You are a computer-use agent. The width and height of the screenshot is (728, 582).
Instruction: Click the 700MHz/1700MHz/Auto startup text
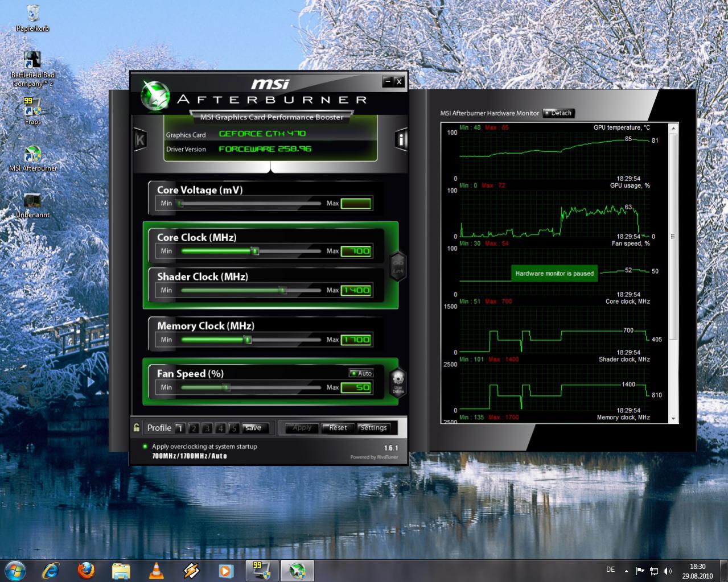189,456
